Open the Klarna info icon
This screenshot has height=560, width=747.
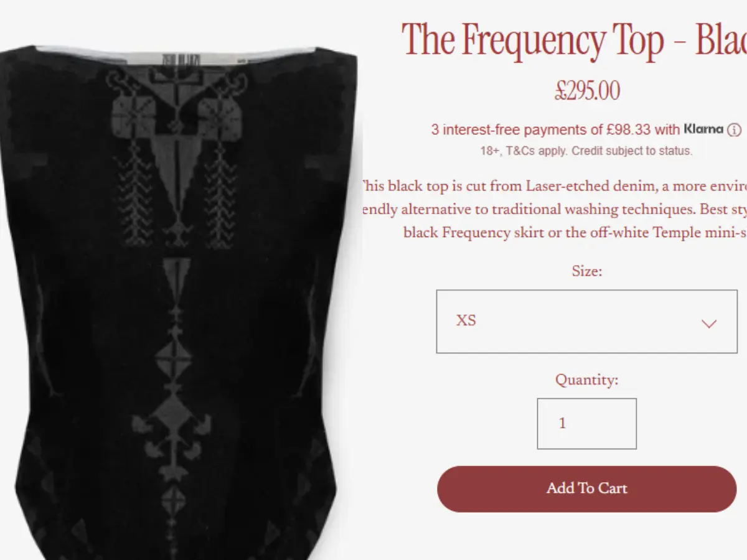click(x=735, y=130)
